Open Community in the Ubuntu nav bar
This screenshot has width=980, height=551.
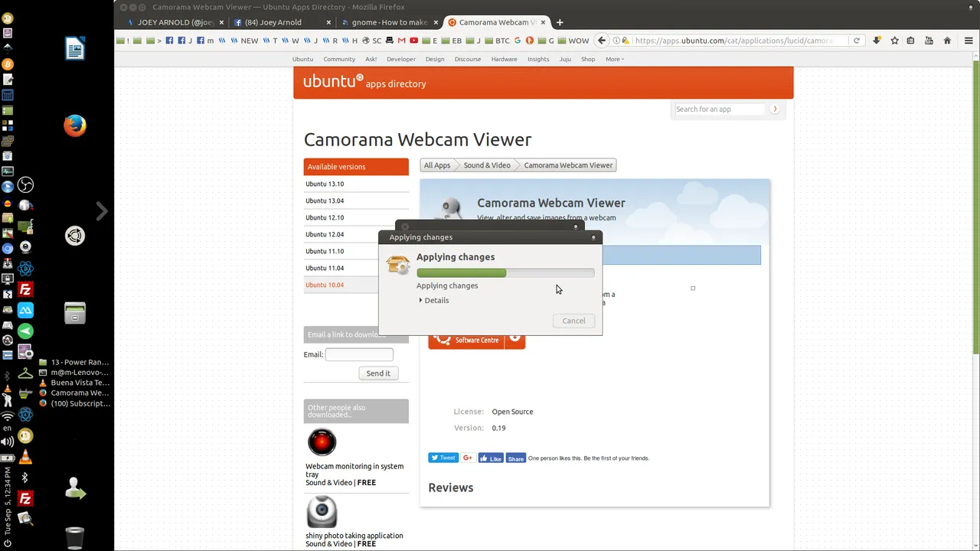pos(339,59)
